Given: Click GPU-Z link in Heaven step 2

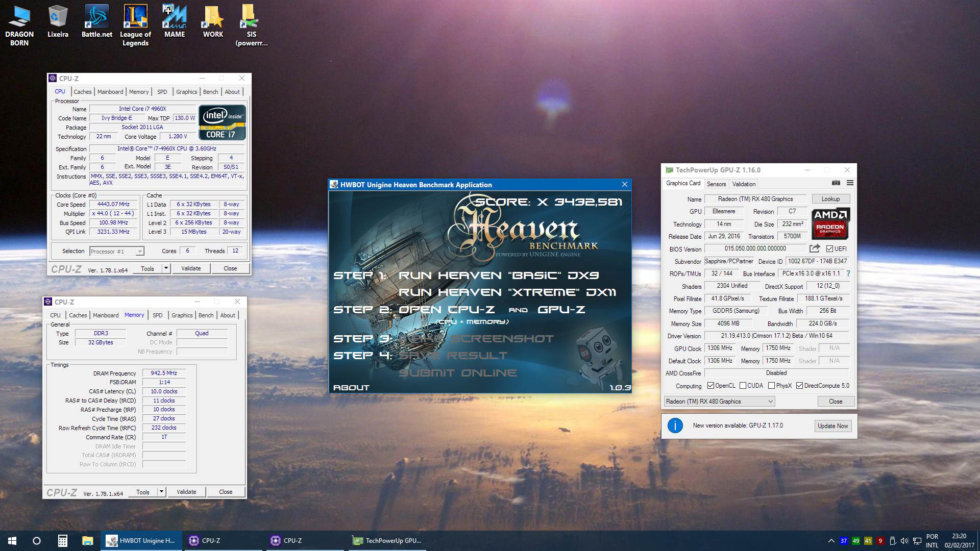Looking at the screenshot, I should (x=561, y=310).
